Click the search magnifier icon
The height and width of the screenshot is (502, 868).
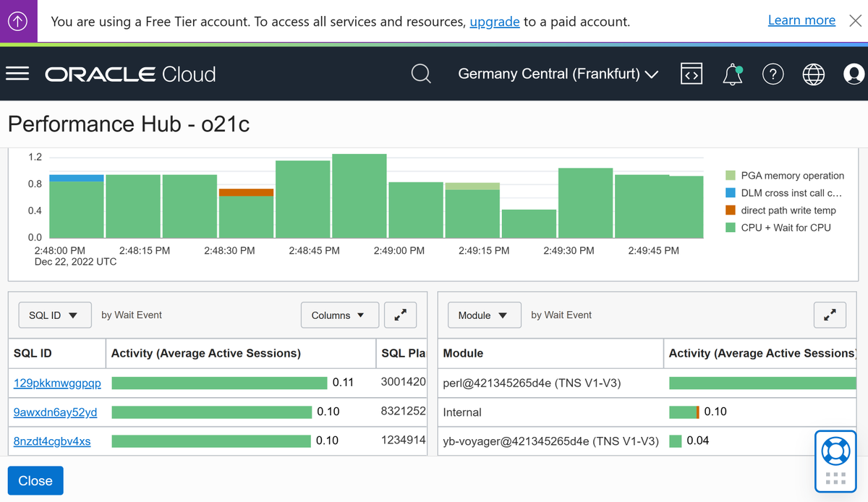point(421,74)
